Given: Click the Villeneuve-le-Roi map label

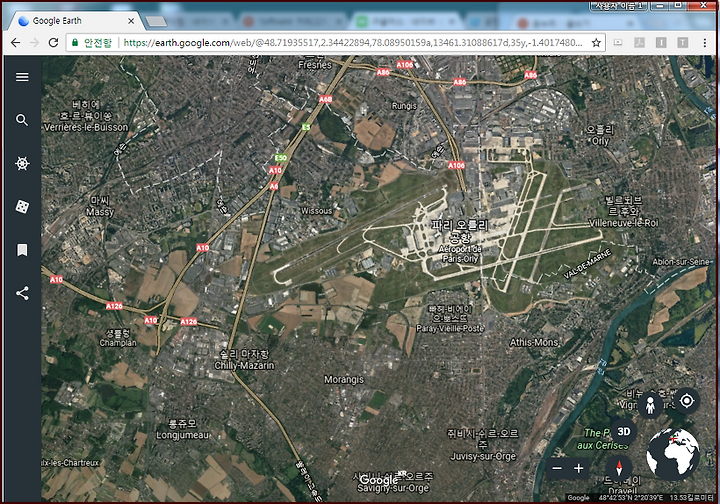Looking at the screenshot, I should pyautogui.click(x=624, y=223).
